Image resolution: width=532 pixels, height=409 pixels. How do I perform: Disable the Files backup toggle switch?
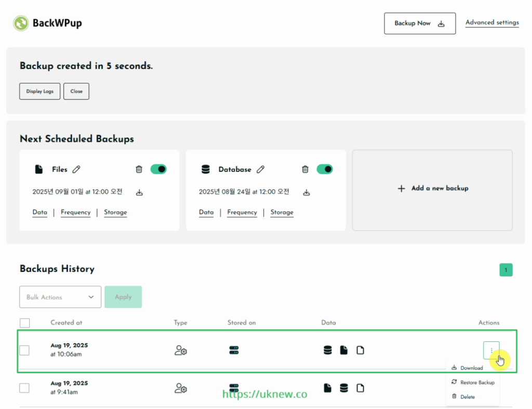(x=158, y=169)
